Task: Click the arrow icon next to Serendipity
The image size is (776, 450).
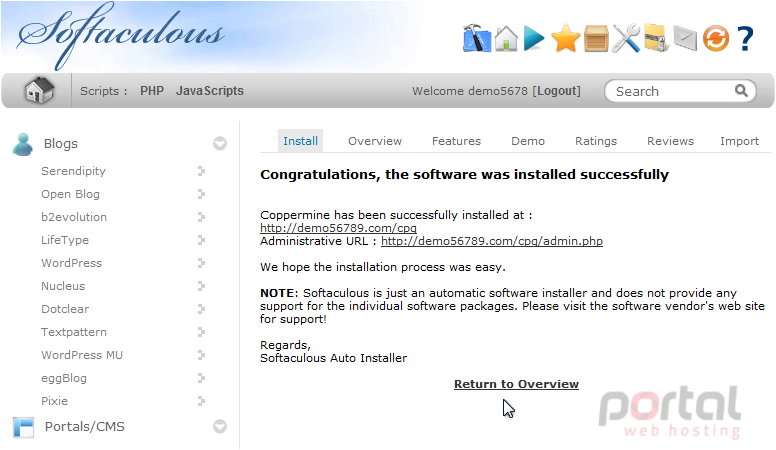Action: pos(201,171)
